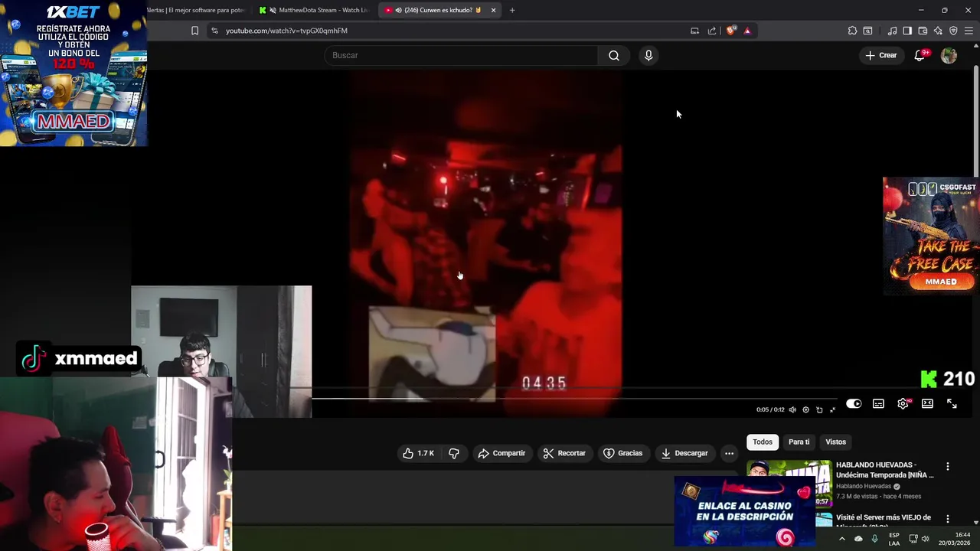Open options for Visité el Server video
The width and height of the screenshot is (980, 551).
(948, 519)
